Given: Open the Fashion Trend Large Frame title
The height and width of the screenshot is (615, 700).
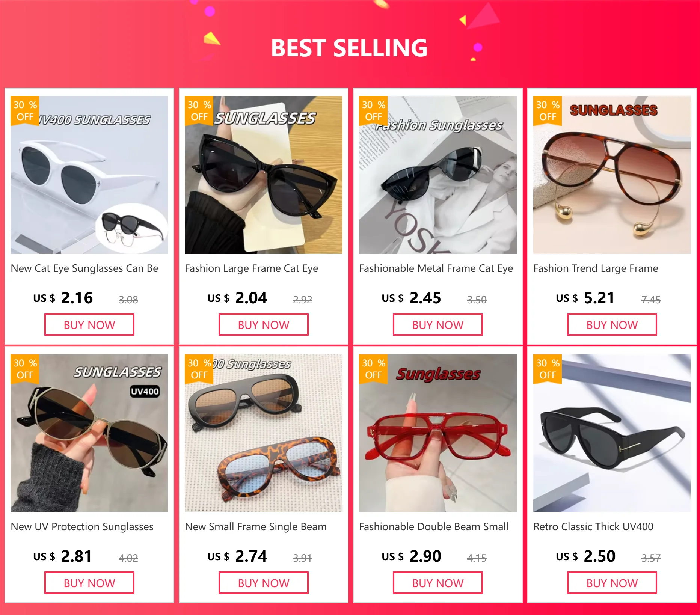Looking at the screenshot, I should click(596, 268).
